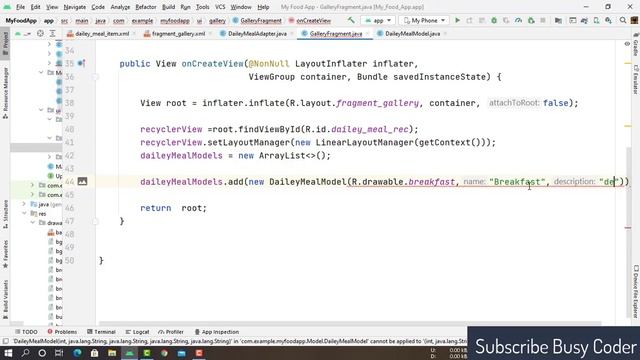Click the Android Studio taskbar icon
640x360 pixels.
coord(129,353)
